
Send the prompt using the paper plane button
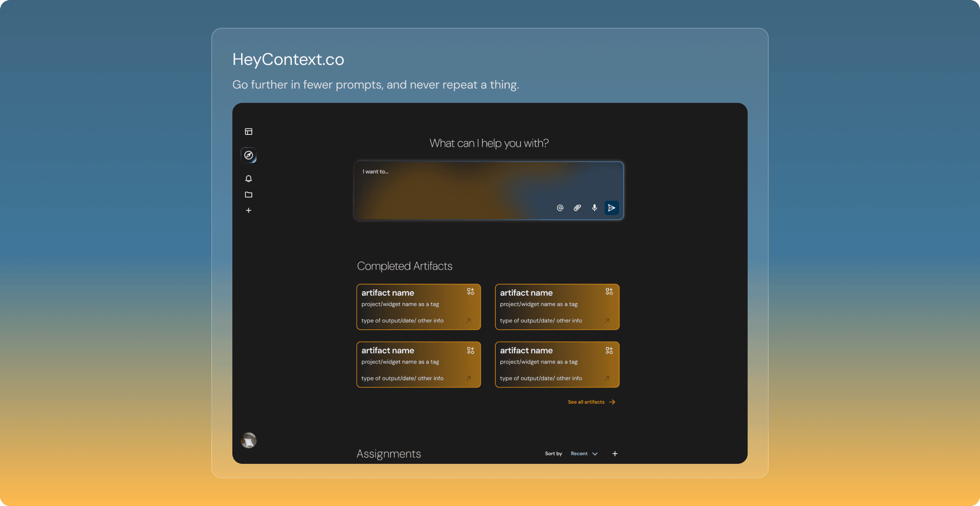click(611, 207)
